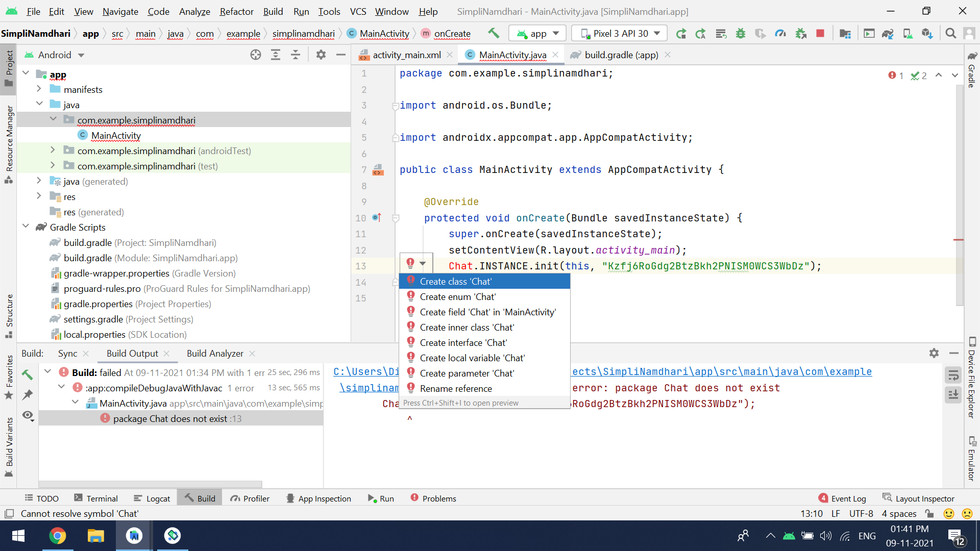Select Create class 'Chat' quick fix
Screen dimensions: 980x551
tap(456, 282)
